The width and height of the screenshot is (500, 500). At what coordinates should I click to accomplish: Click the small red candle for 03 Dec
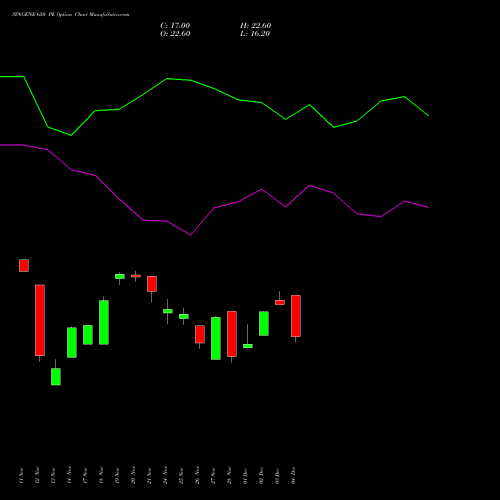tap(280, 302)
